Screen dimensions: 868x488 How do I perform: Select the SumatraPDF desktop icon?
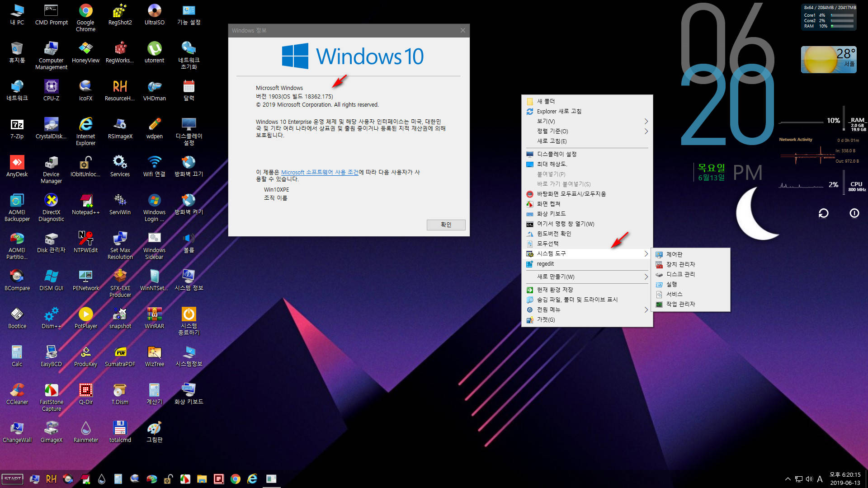tap(120, 356)
